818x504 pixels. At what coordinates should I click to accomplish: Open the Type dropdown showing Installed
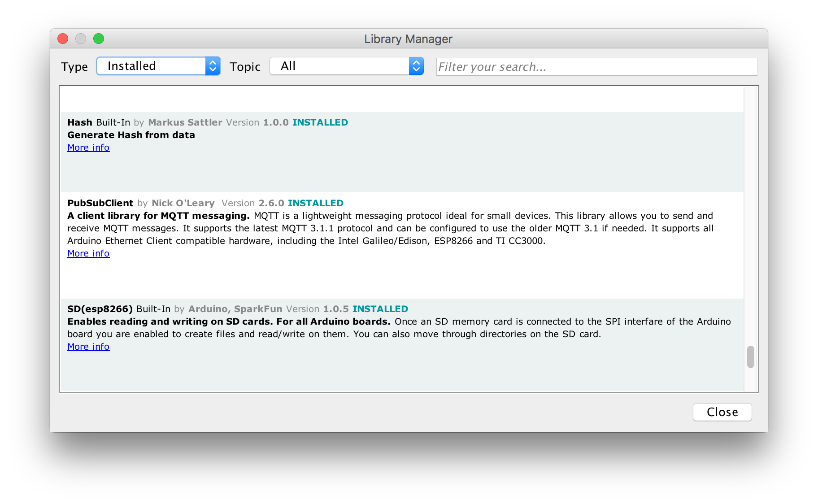(158, 66)
